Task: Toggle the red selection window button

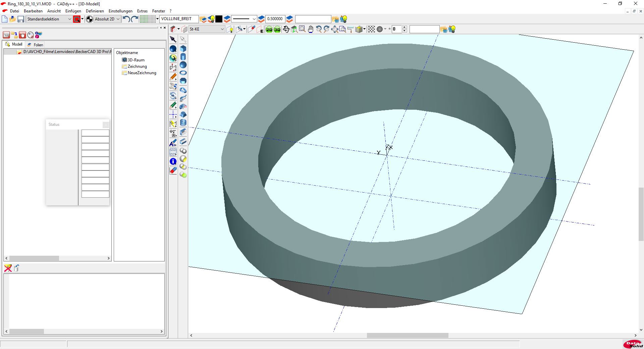Action: (77, 19)
